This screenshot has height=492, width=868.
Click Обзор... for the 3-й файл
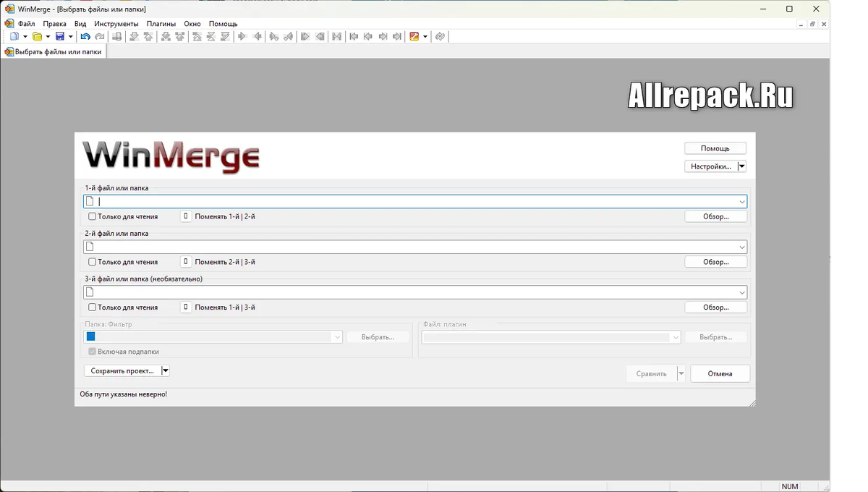(715, 307)
